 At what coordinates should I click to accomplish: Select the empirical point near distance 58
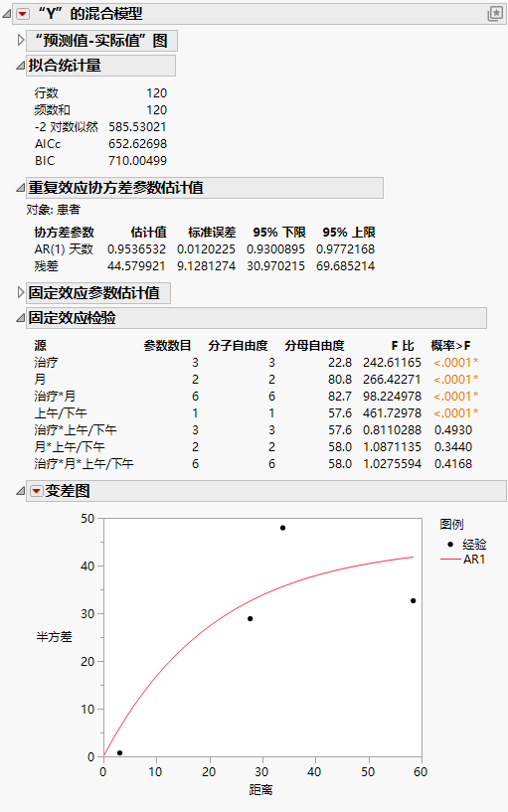point(414,600)
